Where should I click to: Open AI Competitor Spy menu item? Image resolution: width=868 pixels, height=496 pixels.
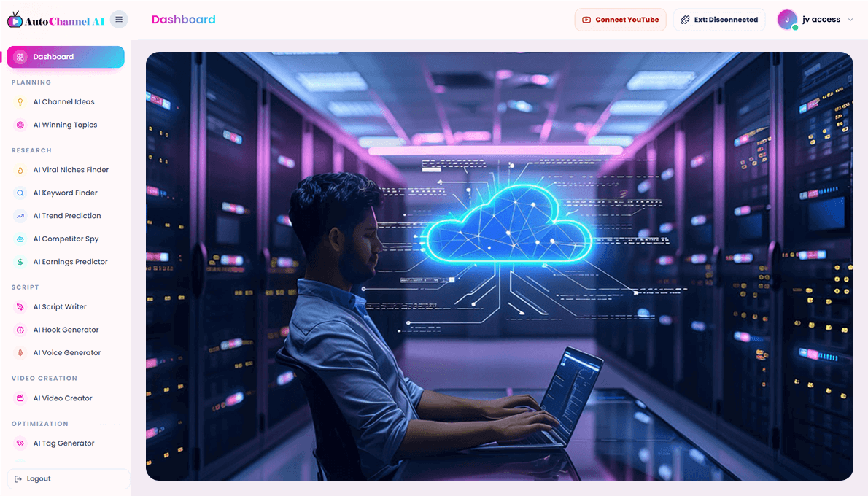(x=66, y=239)
